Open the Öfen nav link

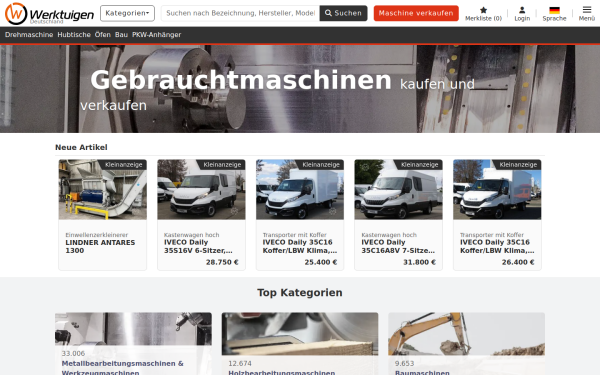pos(103,35)
